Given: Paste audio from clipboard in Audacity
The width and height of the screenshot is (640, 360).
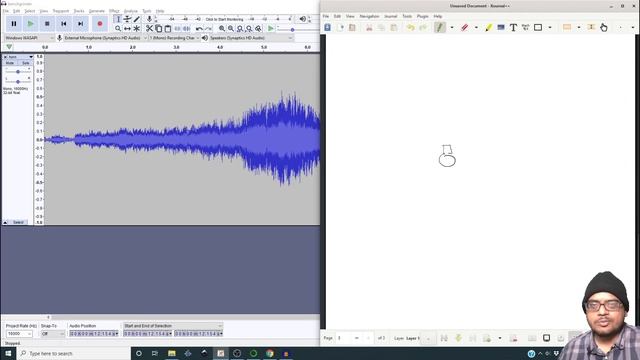Looking at the screenshot, I should (168, 29).
